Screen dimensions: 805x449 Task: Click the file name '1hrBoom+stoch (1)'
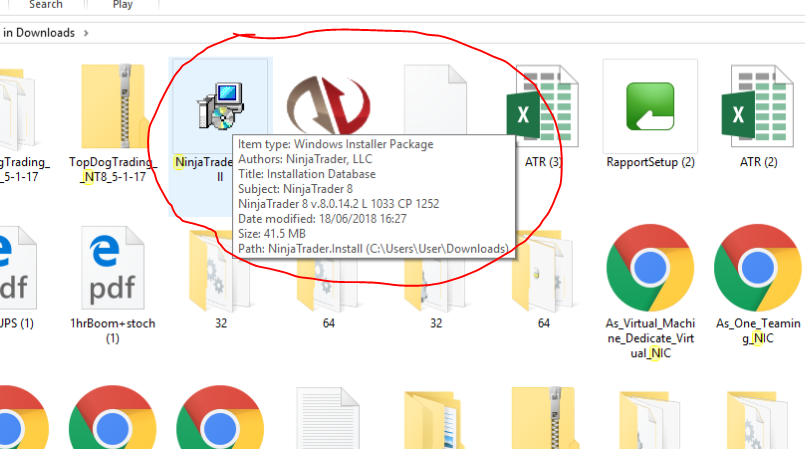pyautogui.click(x=113, y=331)
